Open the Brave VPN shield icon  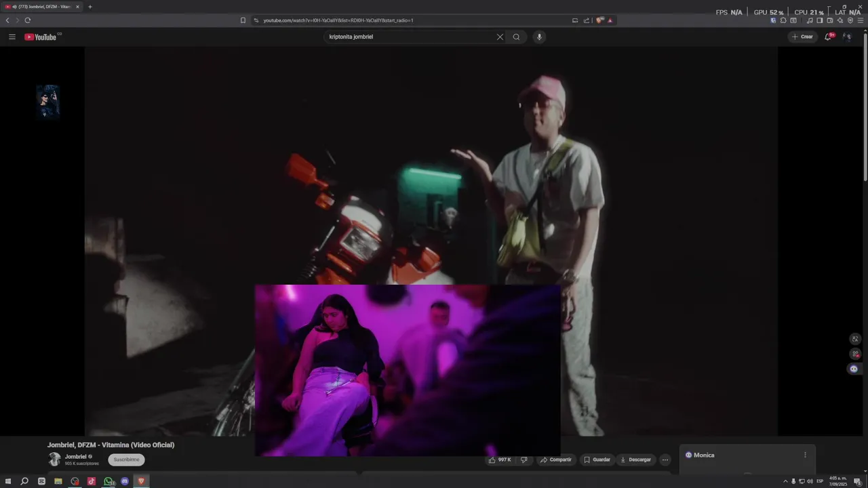tap(850, 20)
